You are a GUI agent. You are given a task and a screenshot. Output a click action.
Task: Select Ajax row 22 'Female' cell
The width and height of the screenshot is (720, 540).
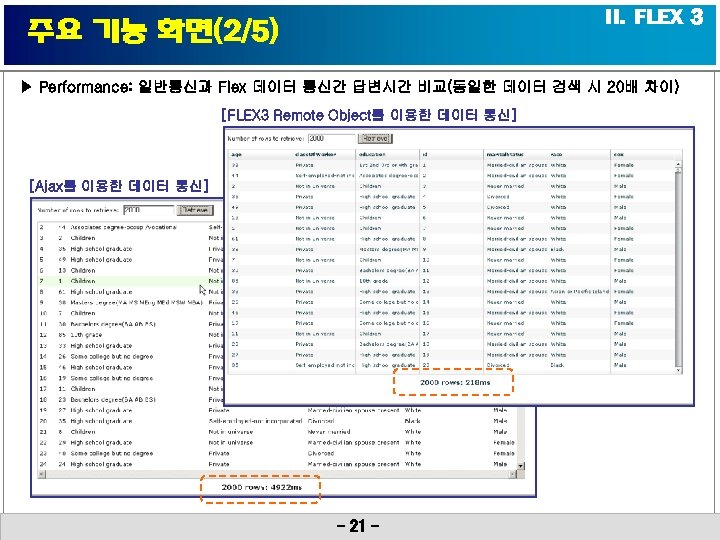[x=504, y=443]
